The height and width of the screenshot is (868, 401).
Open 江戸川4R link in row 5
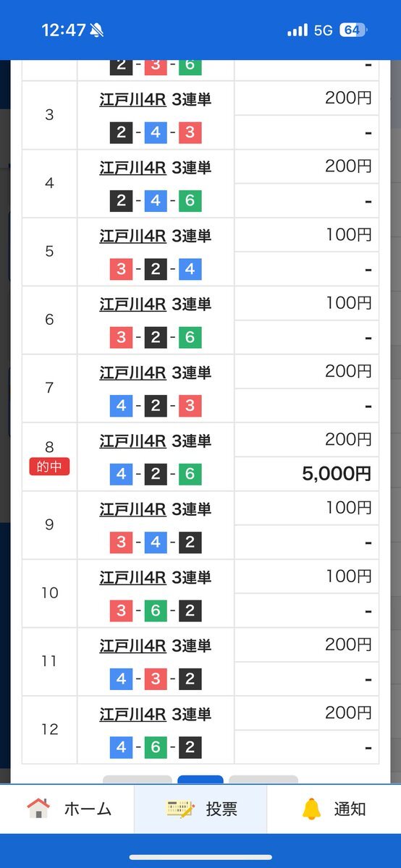(x=132, y=236)
